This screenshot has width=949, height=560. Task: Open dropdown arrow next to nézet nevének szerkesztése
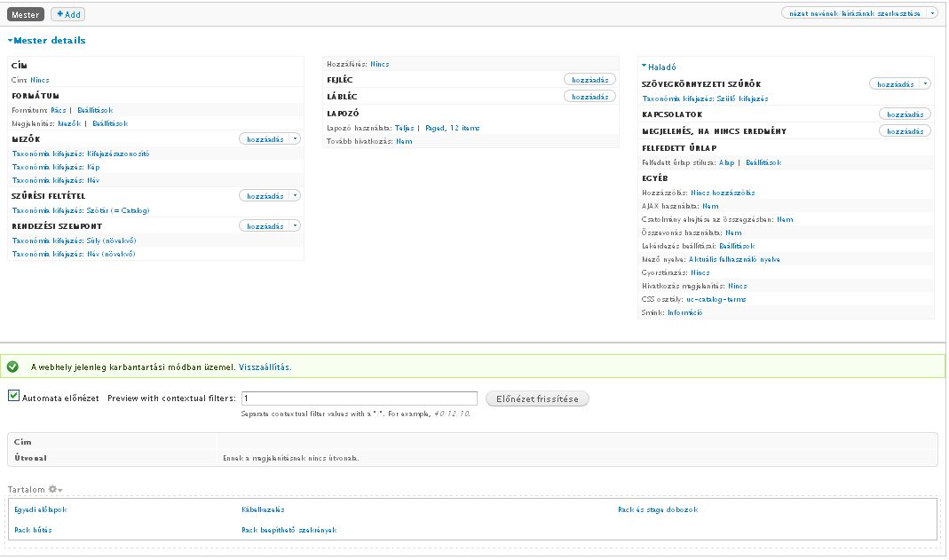tap(931, 13)
